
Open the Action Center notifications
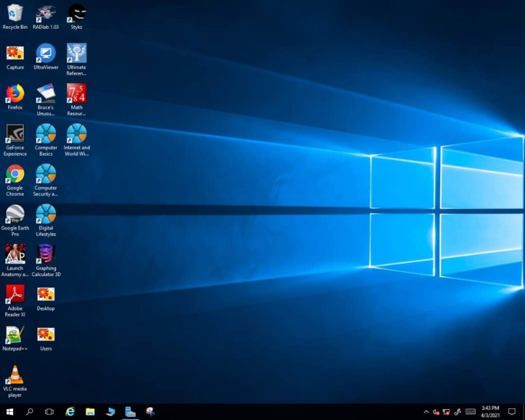512,412
